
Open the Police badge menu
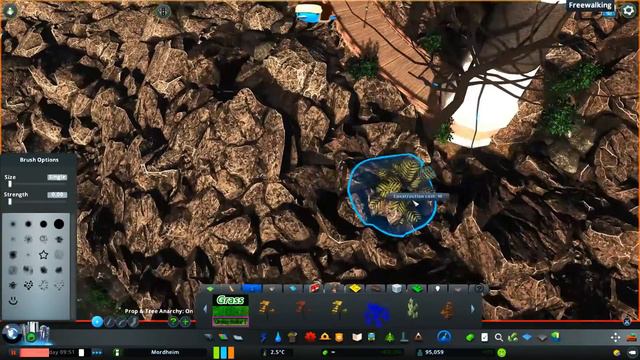coord(339,338)
